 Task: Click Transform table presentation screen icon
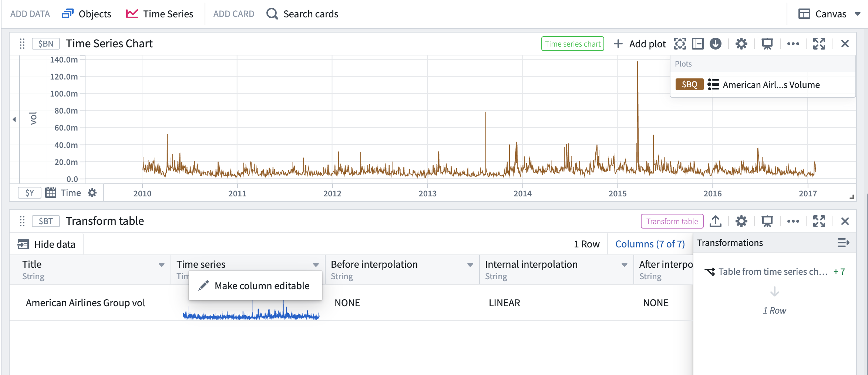767,221
